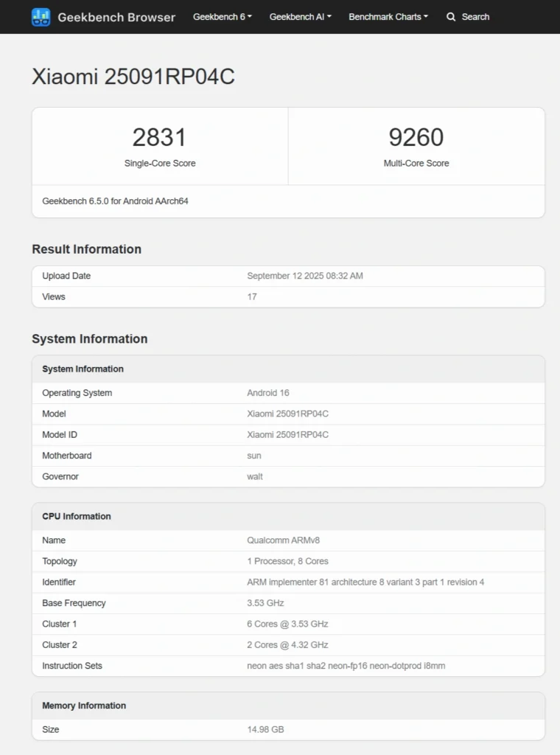Click the Topology label
The width and height of the screenshot is (560, 755).
[x=60, y=561]
